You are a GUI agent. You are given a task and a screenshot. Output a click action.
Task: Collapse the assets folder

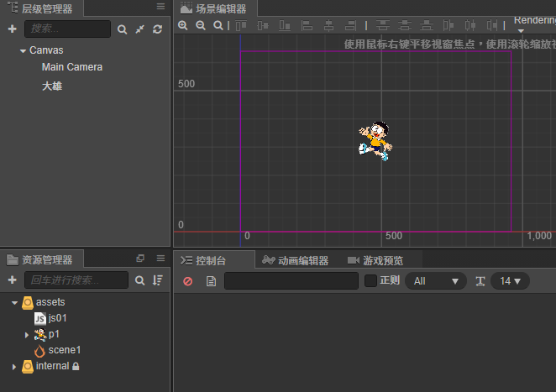point(14,303)
